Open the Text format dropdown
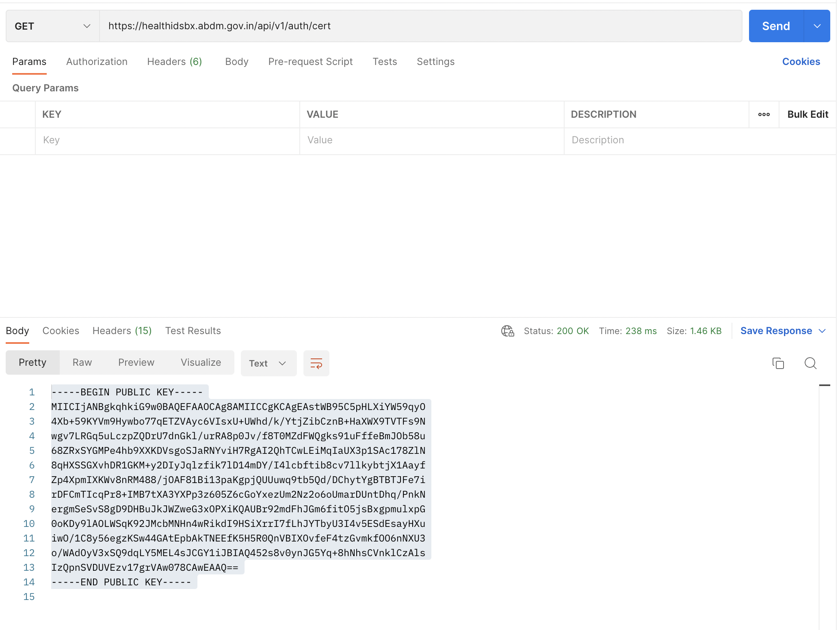The height and width of the screenshot is (630, 840). pos(268,363)
